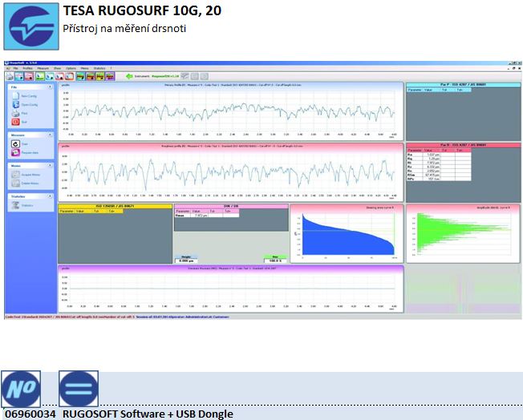Click the yellow ISO 13565 panel header
The width and height of the screenshot is (523, 420).
coord(115,206)
